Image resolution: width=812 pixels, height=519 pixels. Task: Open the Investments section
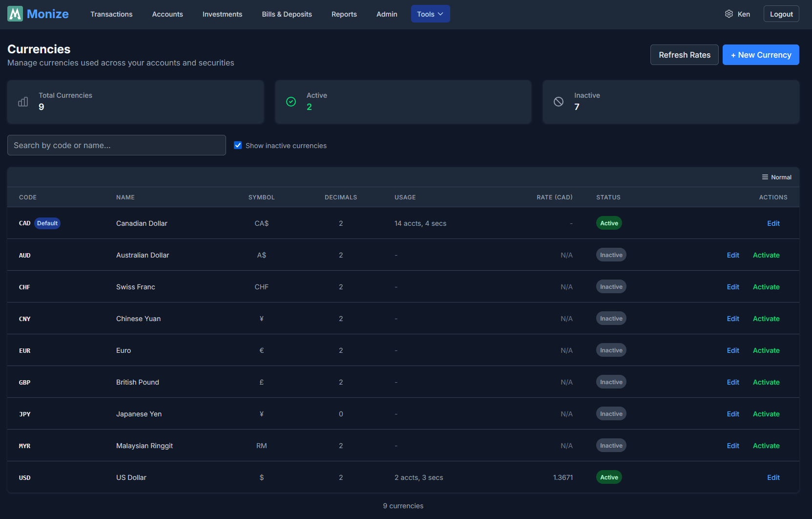point(222,14)
